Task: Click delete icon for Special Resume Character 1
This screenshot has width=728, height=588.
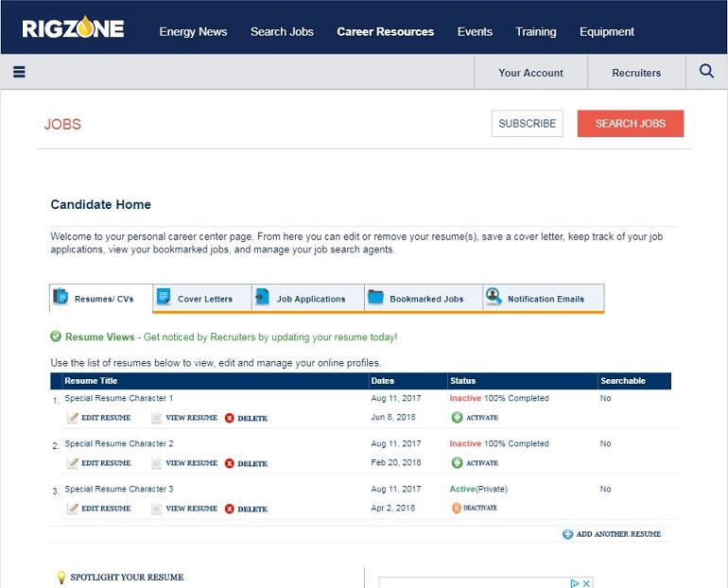Action: 230,418
